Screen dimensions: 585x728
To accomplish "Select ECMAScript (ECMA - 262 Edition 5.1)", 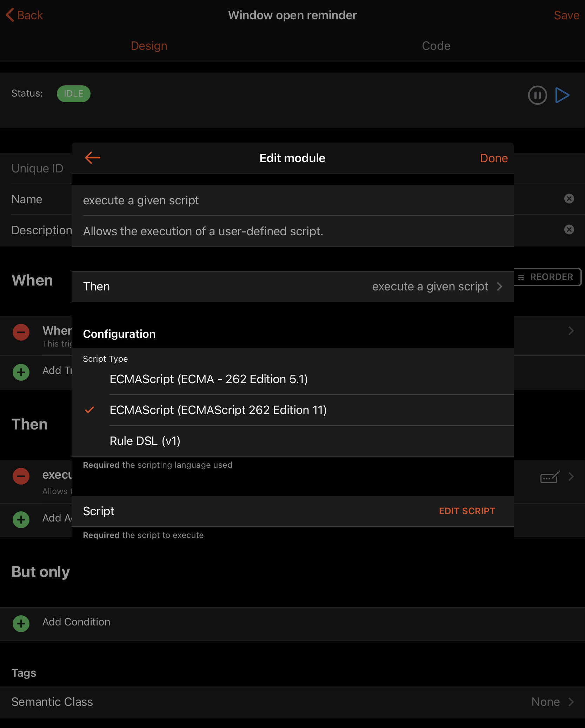I will pos(208,379).
